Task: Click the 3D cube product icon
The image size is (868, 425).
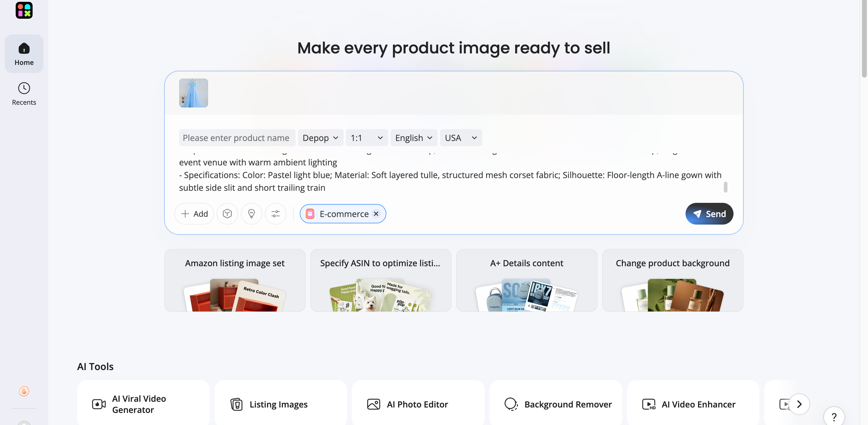Action: pos(227,214)
